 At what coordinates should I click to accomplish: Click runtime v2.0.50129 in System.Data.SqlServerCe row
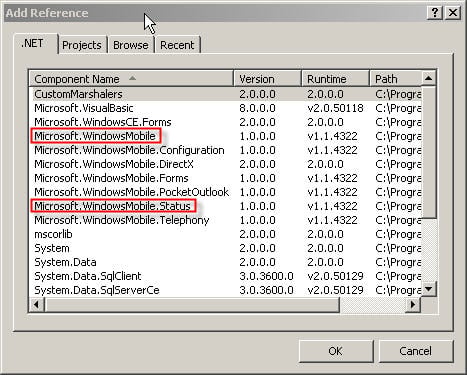click(x=335, y=290)
